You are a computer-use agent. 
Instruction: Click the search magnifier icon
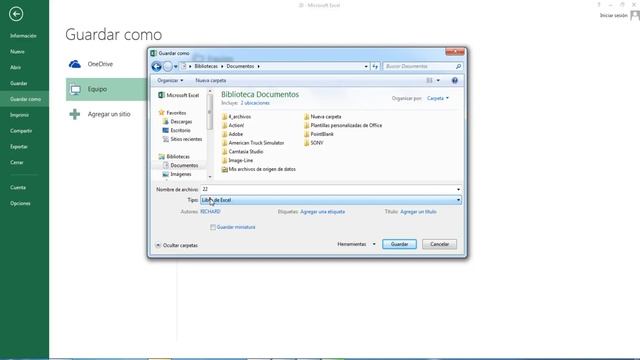pos(458,66)
